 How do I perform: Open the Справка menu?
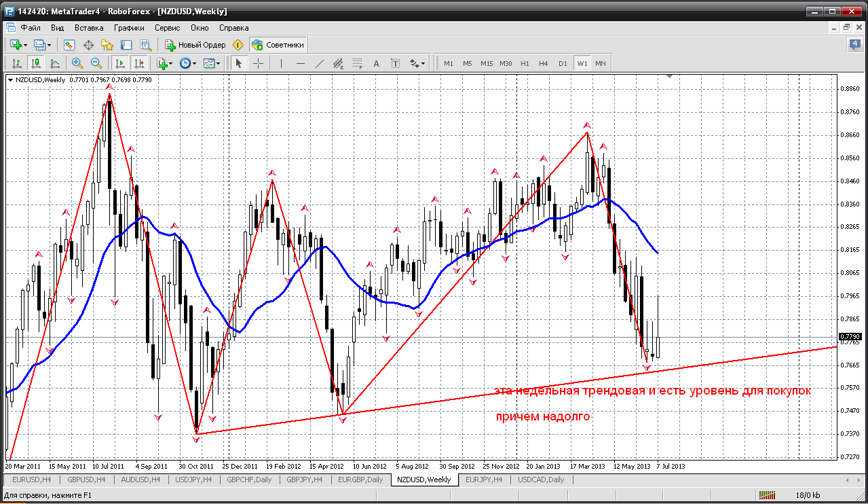[234, 28]
